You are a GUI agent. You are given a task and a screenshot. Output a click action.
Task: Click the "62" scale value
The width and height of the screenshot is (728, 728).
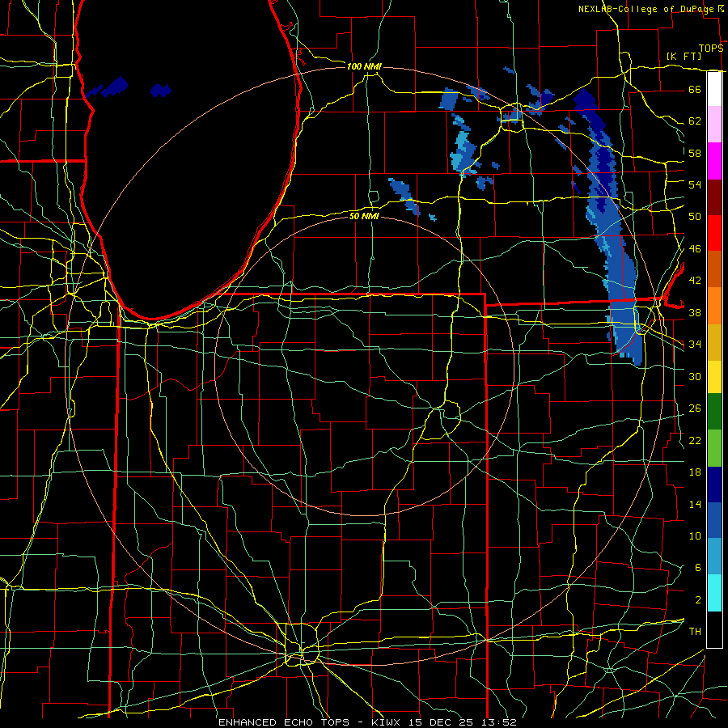tap(695, 121)
